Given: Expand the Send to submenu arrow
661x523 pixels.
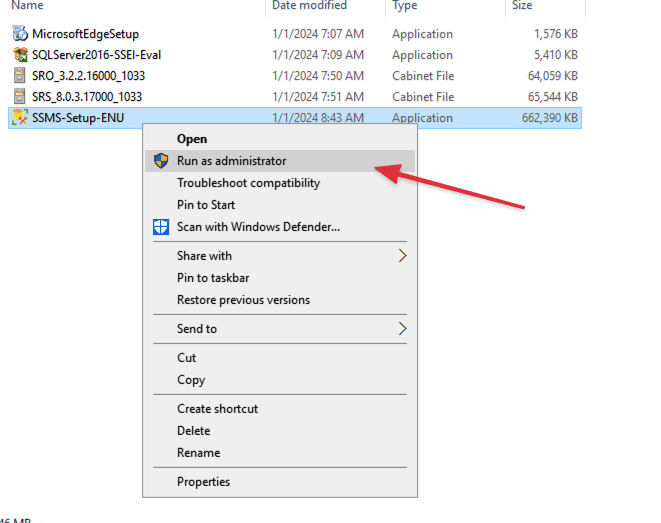Looking at the screenshot, I should [403, 329].
